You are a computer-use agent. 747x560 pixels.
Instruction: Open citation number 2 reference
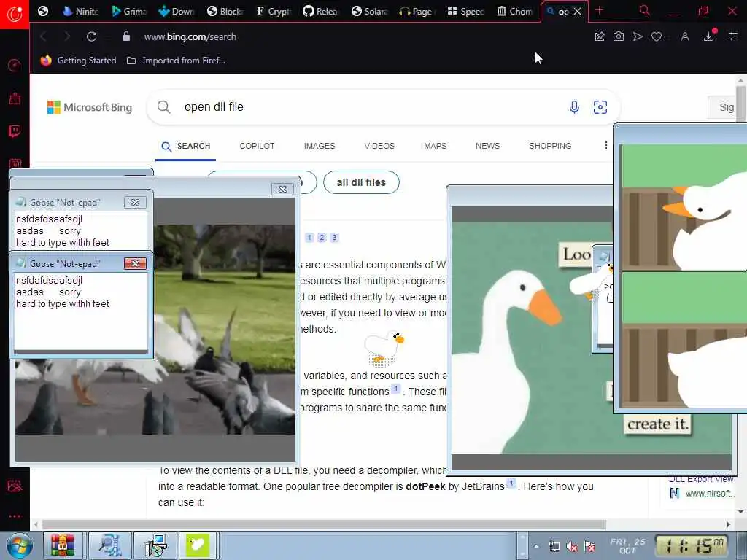tap(322, 237)
